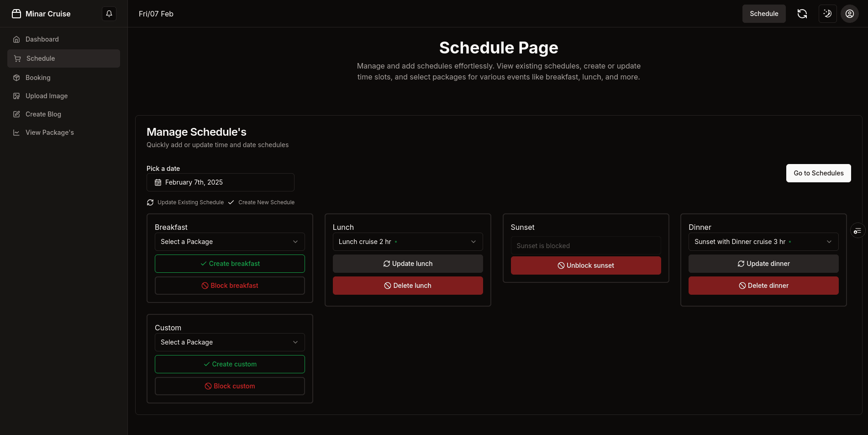Select the Create Blog pencil icon

click(x=16, y=114)
